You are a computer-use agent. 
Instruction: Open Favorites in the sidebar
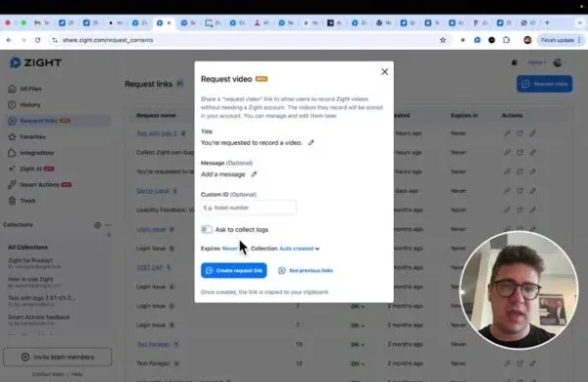(32, 137)
